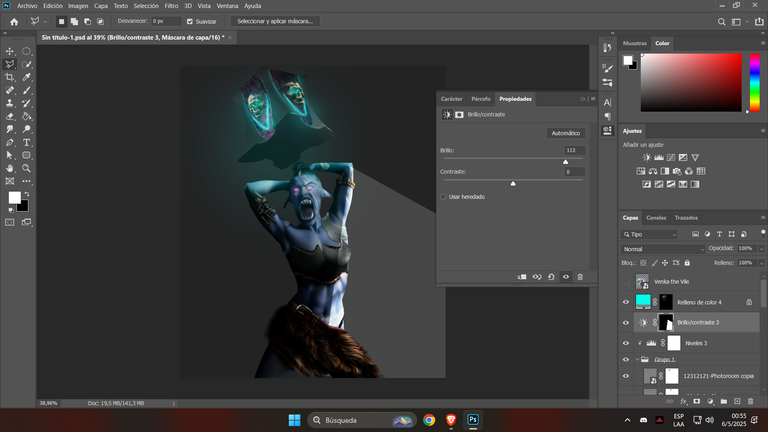768x432 pixels.
Task: Open the Capa menu
Action: 101,6
